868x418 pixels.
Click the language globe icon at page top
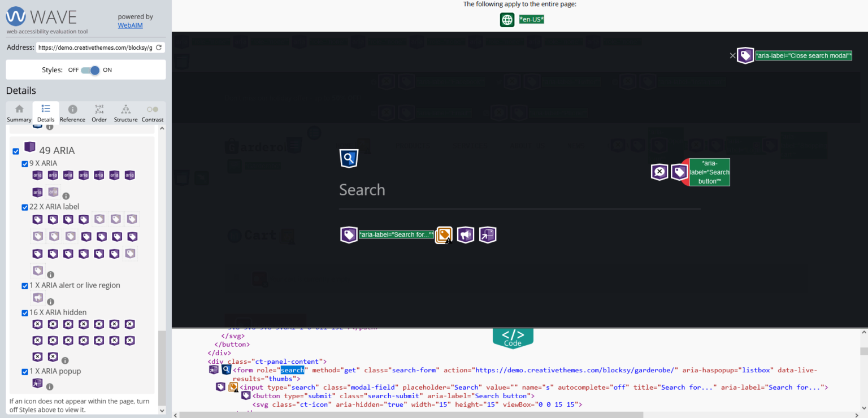507,20
